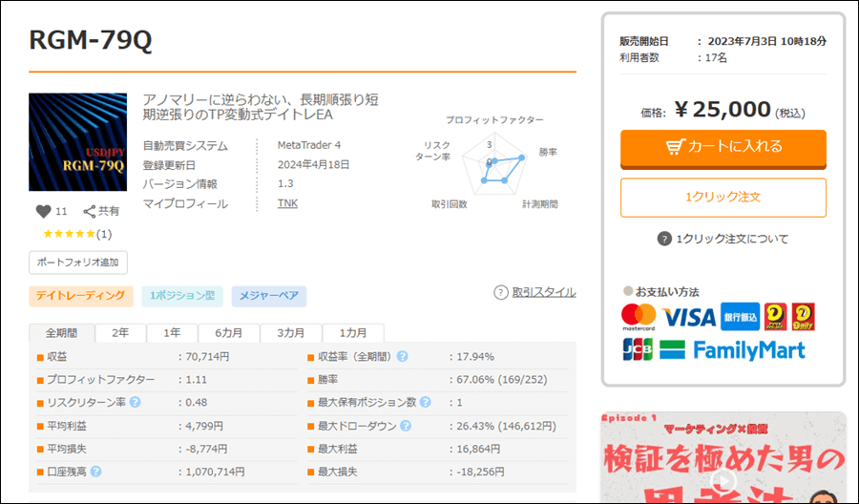The image size is (859, 504).
Task: Click the heart favorite icon
Action: coord(43,211)
